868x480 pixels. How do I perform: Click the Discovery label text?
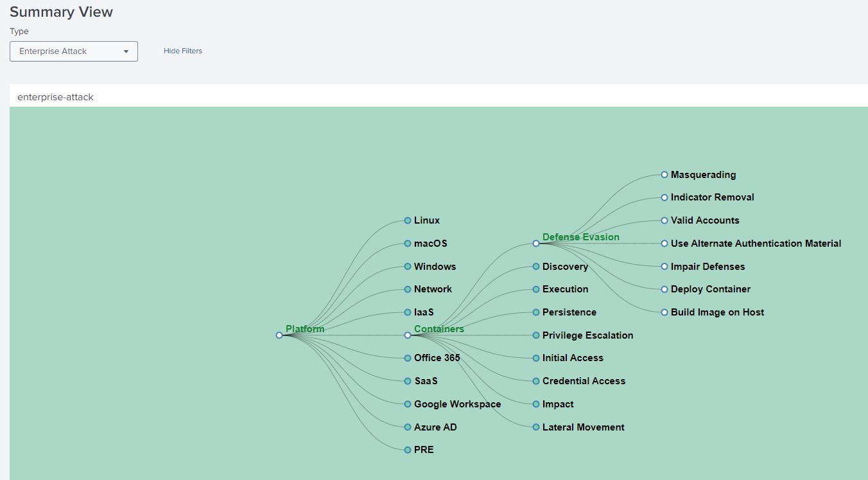[566, 267]
